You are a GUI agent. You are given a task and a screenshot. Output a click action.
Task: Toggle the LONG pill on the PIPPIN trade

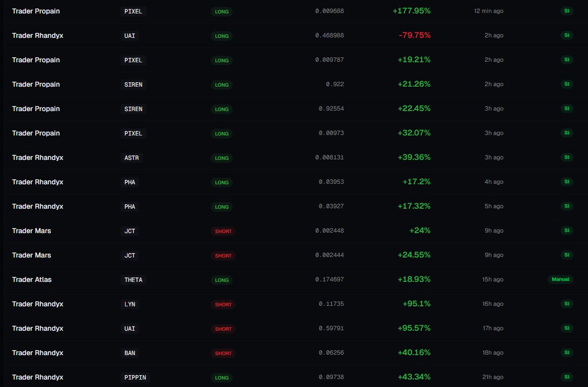click(221, 378)
